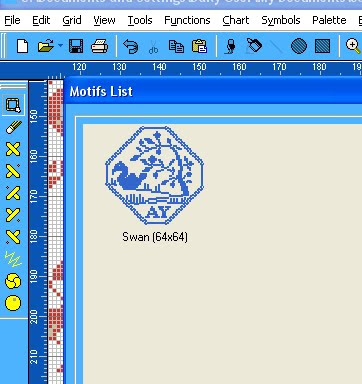
Task: Expand the Open folder dropdown arrow
Action: [60, 45]
